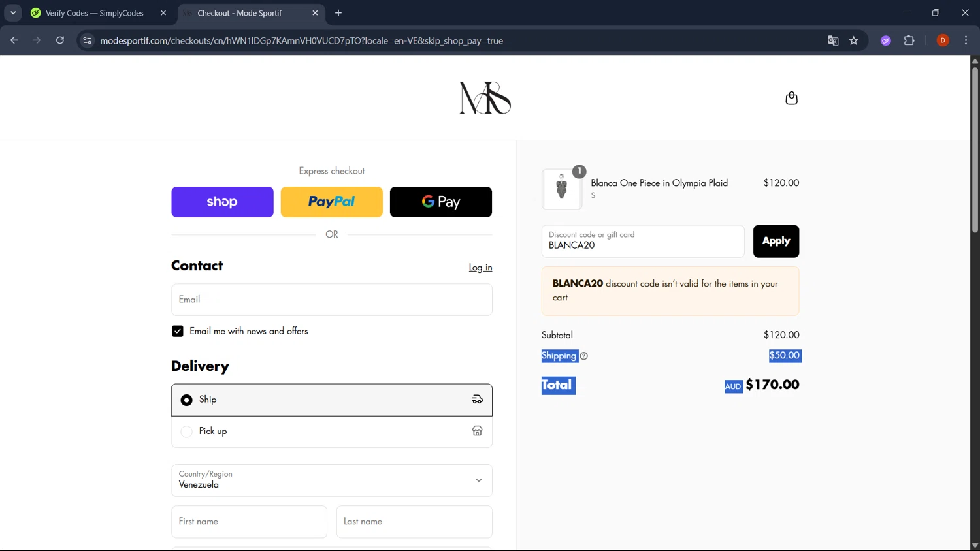Apply the discount code
This screenshot has width=980, height=551.
776,241
